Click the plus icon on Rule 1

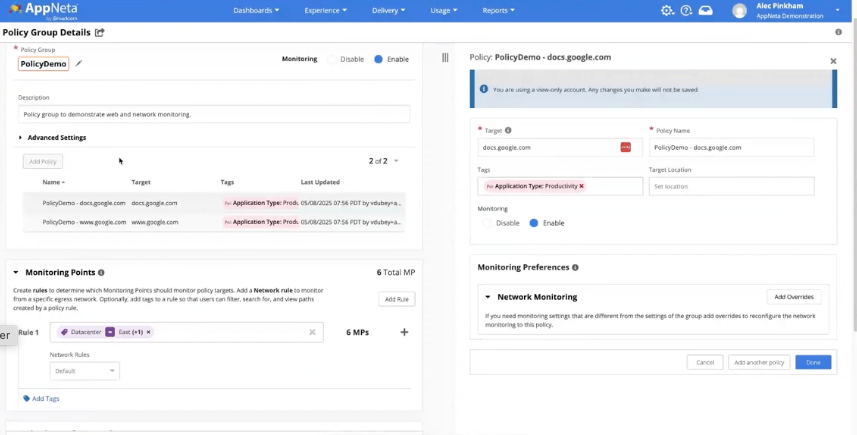click(x=404, y=332)
